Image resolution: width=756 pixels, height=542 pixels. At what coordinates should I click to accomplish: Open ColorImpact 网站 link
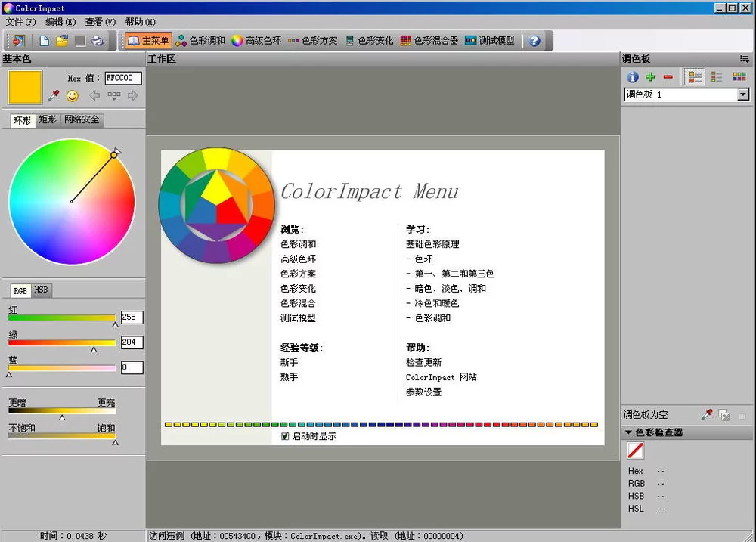tap(442, 377)
